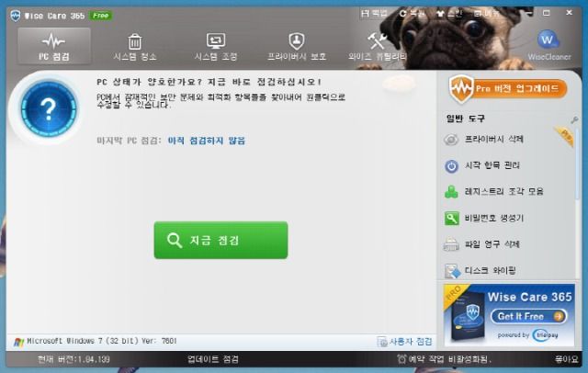This screenshot has width=588, height=373.
Task: Click the trialpay logo in the ad
Action: click(545, 334)
